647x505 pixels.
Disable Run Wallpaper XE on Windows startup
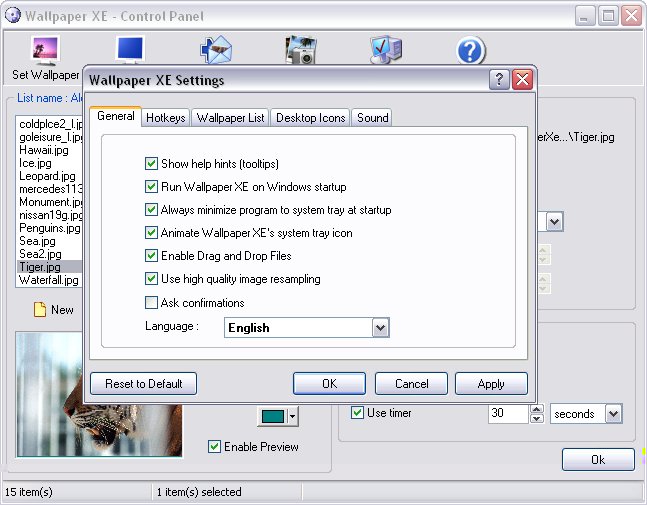(x=151, y=187)
